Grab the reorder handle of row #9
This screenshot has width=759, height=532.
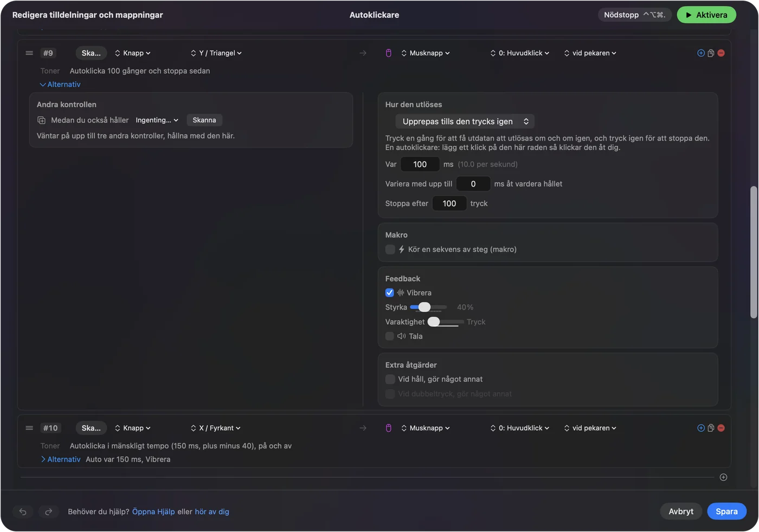(x=29, y=53)
